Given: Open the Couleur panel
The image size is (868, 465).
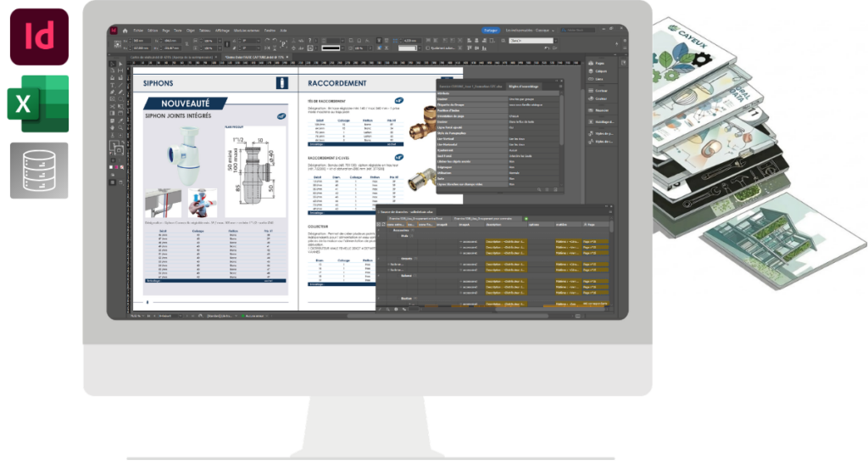Looking at the screenshot, I should coord(598,98).
